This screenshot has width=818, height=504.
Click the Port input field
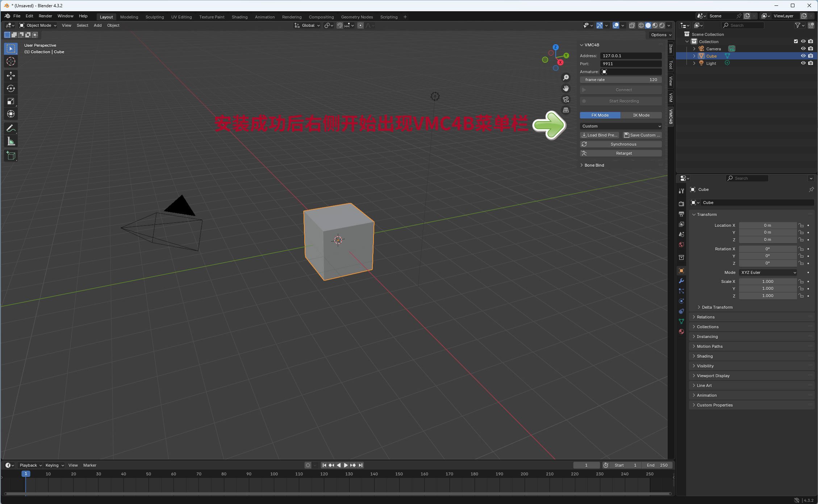point(631,64)
